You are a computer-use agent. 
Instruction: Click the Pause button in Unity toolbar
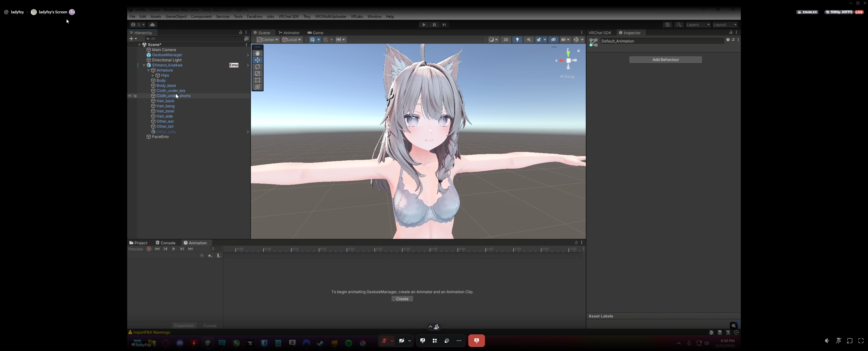tap(434, 25)
